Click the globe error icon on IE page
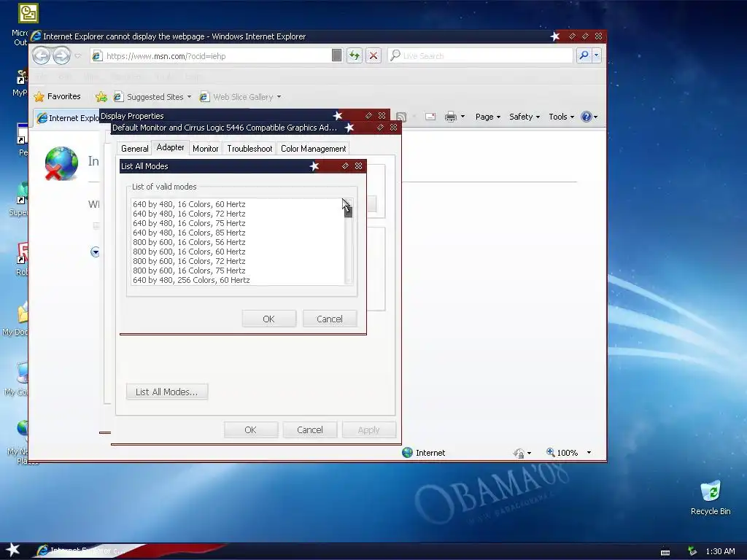Screen dimensions: 747x560 pyautogui.click(x=61, y=163)
